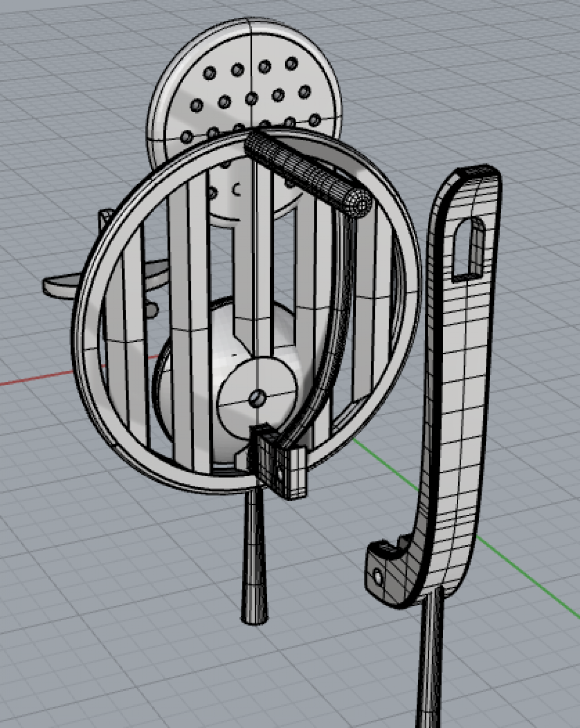Select the meshed cylindrical handle grip

click(x=308, y=173)
